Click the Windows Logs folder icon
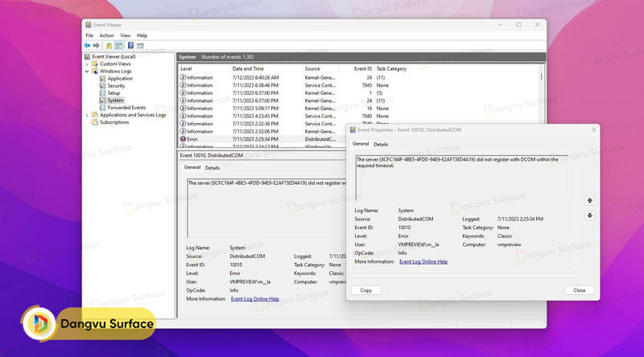This screenshot has width=644, height=357. coord(95,71)
